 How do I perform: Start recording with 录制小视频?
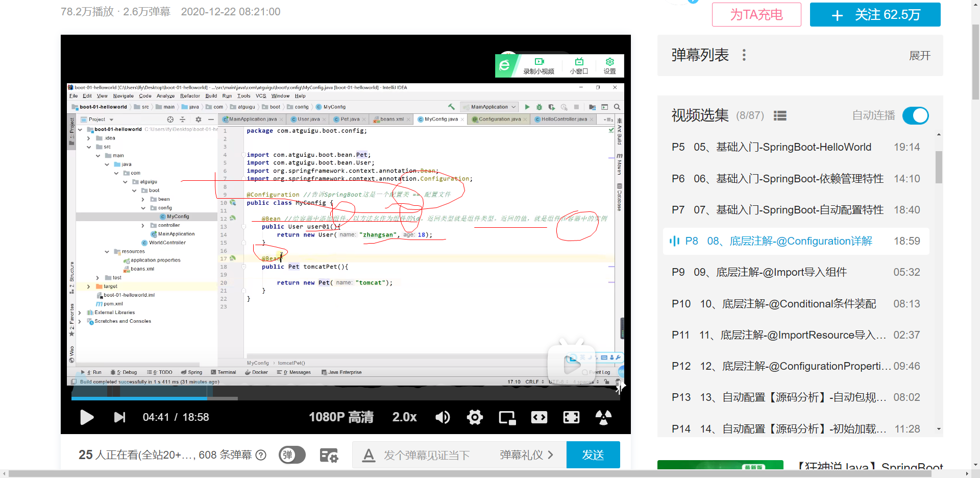(x=538, y=66)
